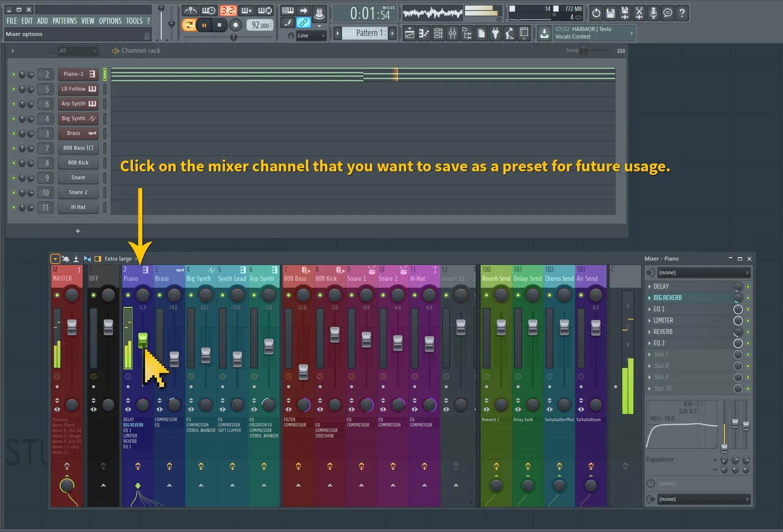Show Channel rack toolbar icon
Image resolution: width=783 pixels, height=532 pixels.
click(438, 33)
